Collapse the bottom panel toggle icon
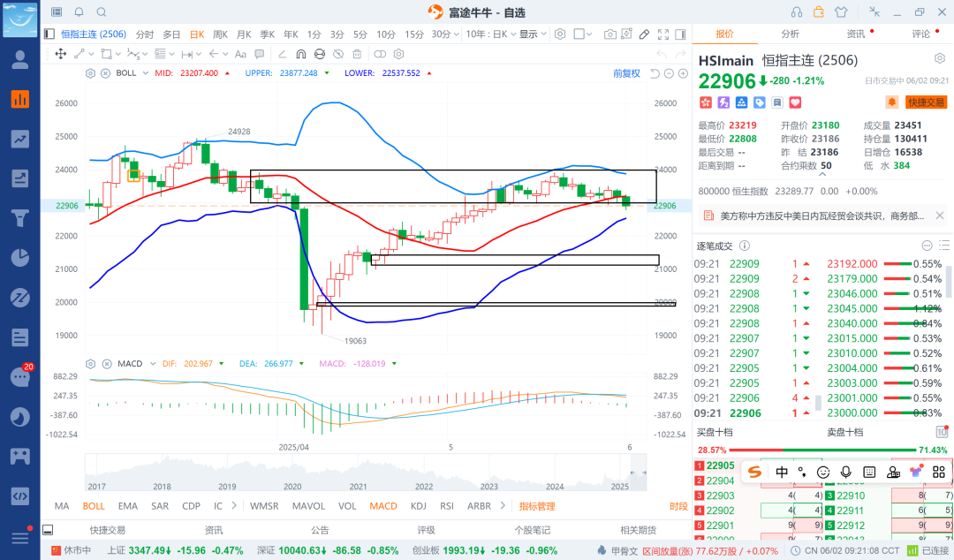Image resolution: width=954 pixels, height=560 pixels. click(x=48, y=530)
